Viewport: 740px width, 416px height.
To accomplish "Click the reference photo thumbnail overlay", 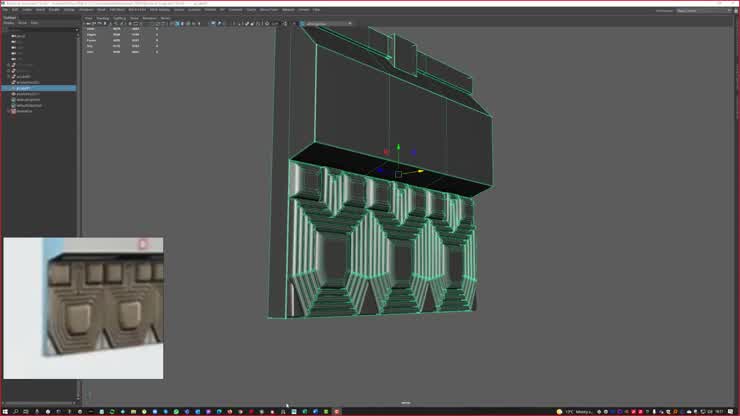I will coord(82,307).
